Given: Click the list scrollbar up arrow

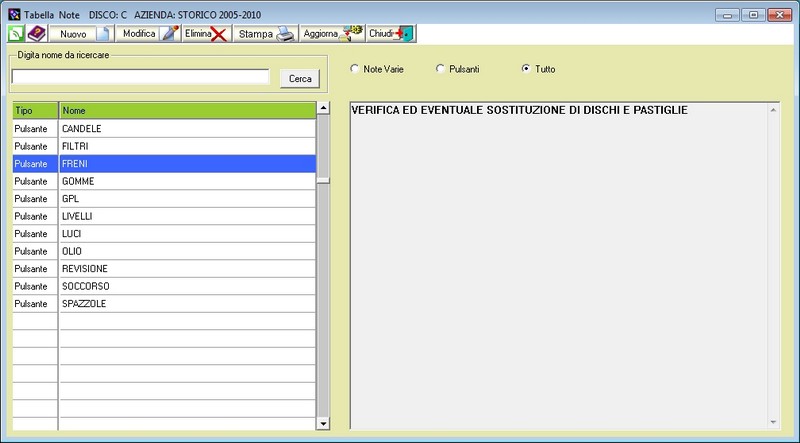Looking at the screenshot, I should (x=323, y=108).
